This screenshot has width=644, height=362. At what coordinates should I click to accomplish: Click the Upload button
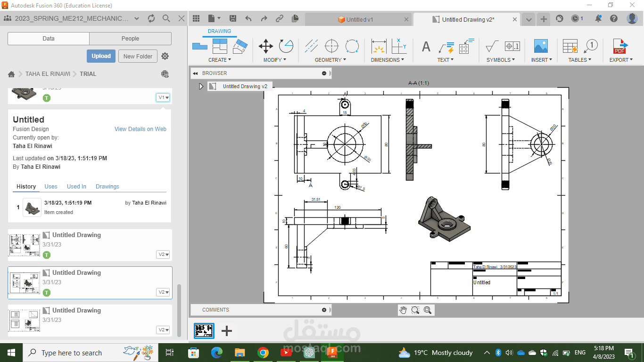pyautogui.click(x=101, y=56)
